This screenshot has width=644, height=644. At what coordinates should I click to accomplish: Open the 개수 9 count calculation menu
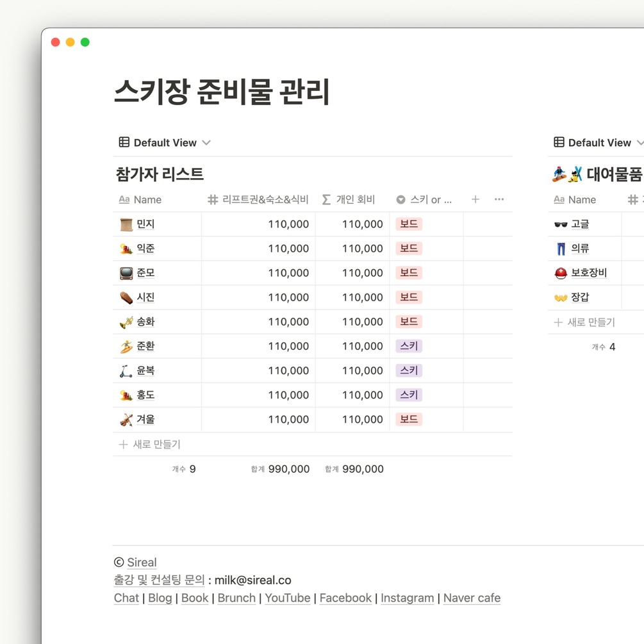point(184,469)
